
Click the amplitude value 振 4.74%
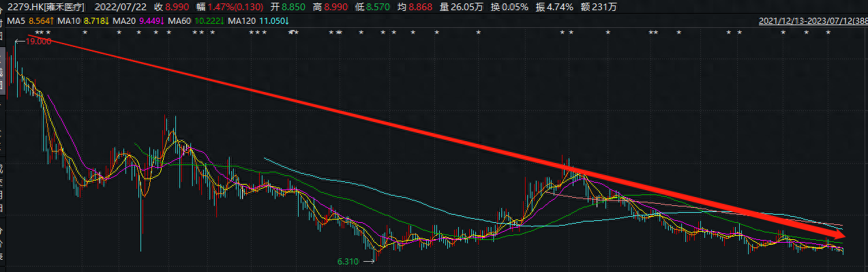555,7
